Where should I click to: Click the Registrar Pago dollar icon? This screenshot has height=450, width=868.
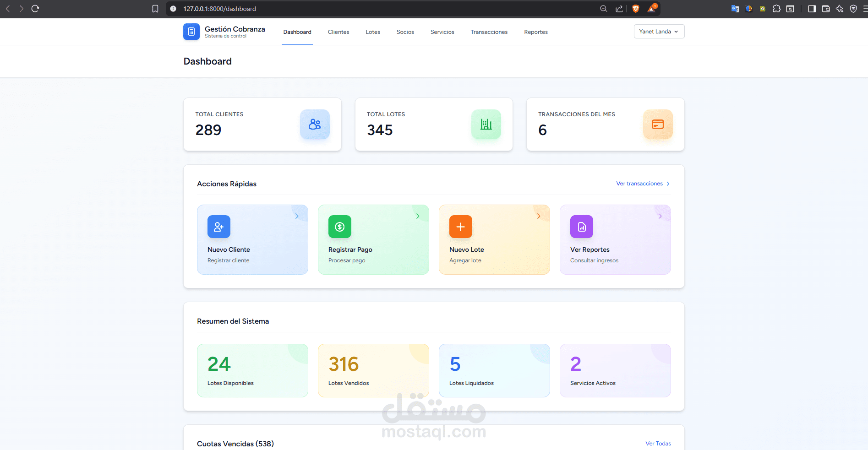[340, 227]
